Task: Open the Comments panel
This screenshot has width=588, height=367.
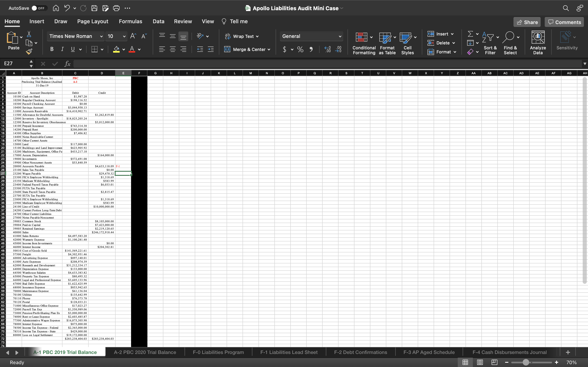Action: coord(564,22)
